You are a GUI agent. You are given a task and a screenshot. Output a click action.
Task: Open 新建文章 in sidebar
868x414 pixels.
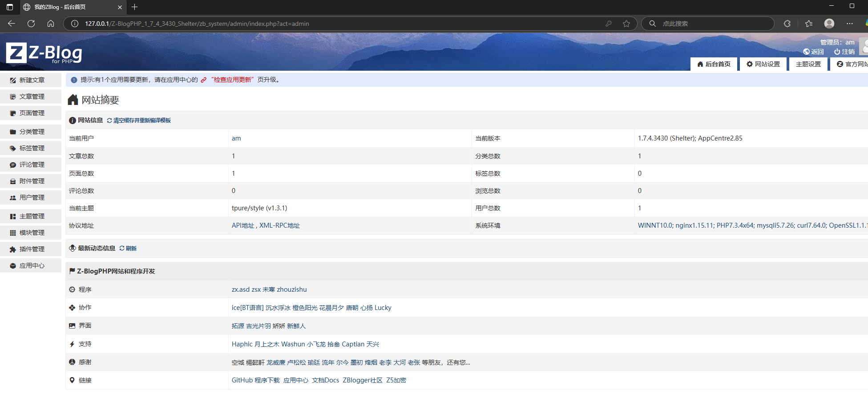coord(31,80)
